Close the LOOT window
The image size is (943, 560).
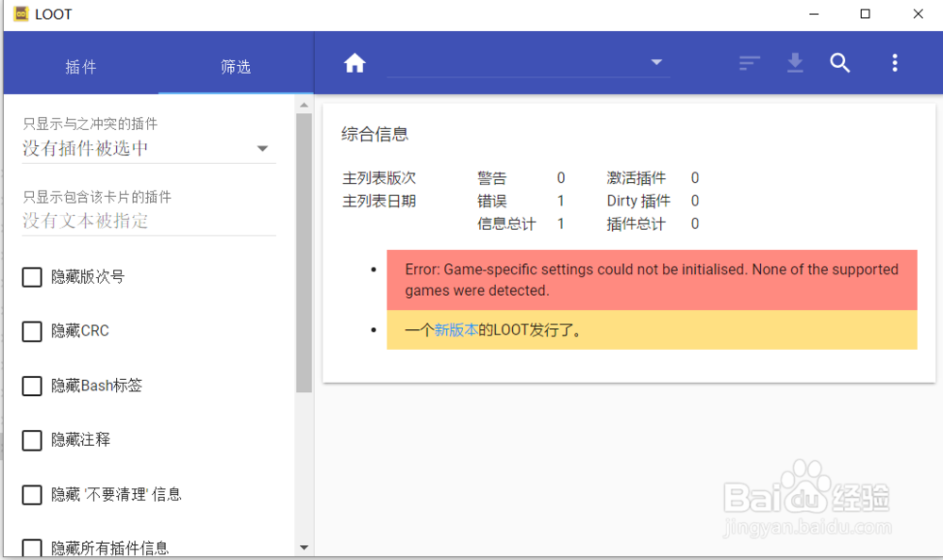[x=918, y=14]
